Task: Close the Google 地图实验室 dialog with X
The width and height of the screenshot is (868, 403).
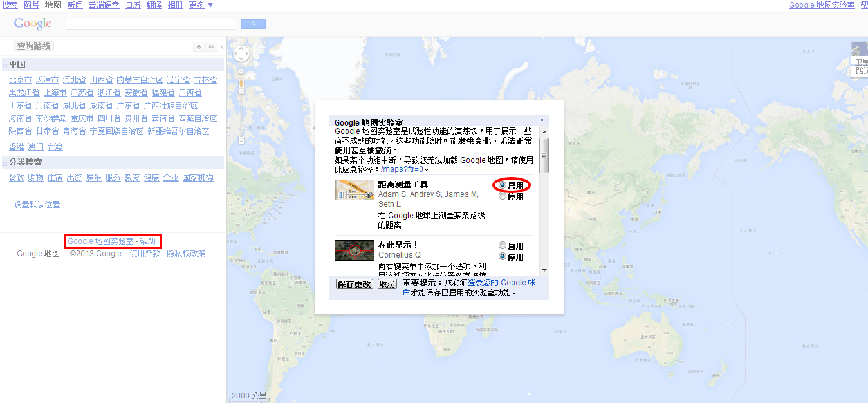Action: (x=542, y=120)
